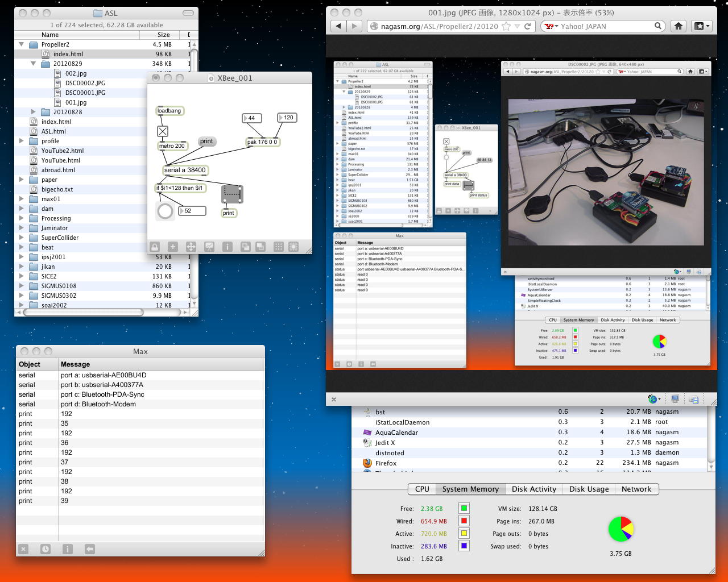Toggle the X toggle box above metro
728x582 pixels.
click(163, 131)
